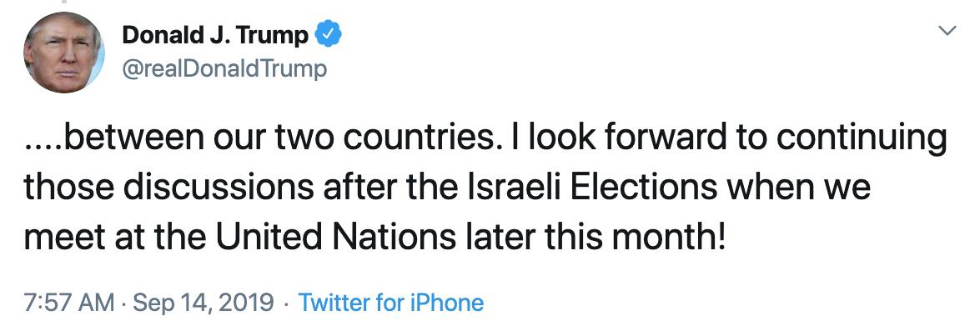Click the display name Donald J. Trump
980x336 pixels.
tap(215, 35)
